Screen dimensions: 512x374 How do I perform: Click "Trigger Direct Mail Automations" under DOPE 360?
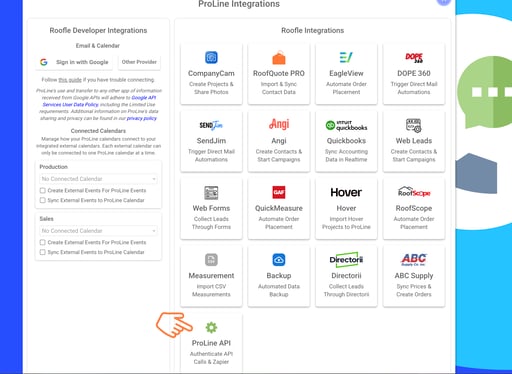coord(414,88)
